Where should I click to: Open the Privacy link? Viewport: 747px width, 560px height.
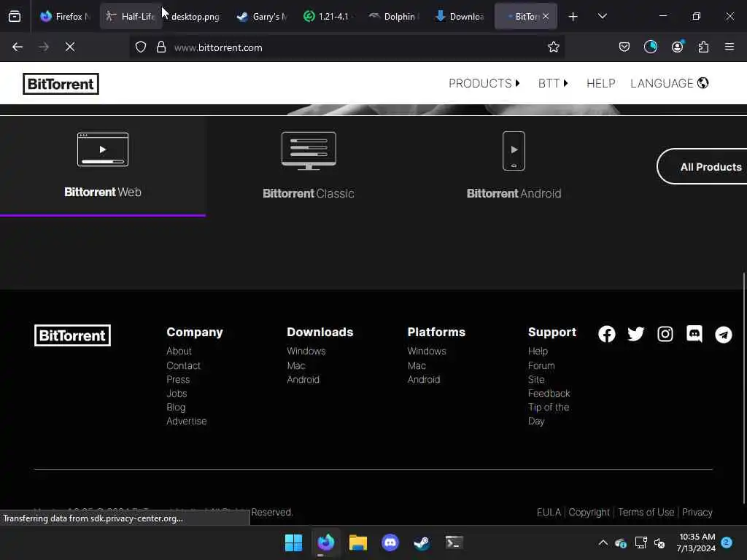click(697, 512)
